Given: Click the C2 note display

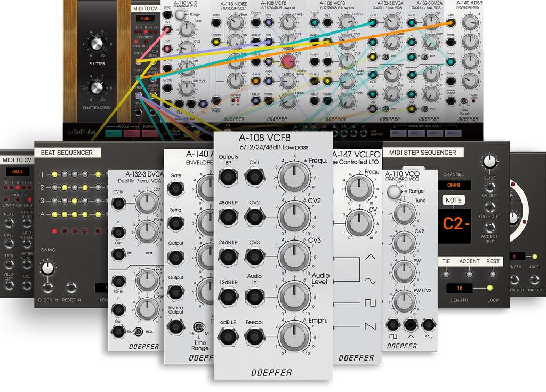Looking at the screenshot, I should click(x=454, y=225).
